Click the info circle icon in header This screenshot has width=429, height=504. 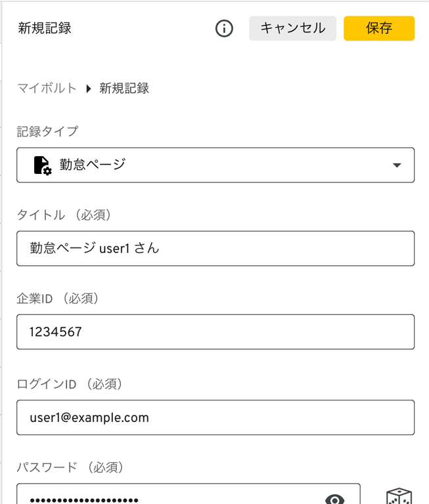[224, 28]
